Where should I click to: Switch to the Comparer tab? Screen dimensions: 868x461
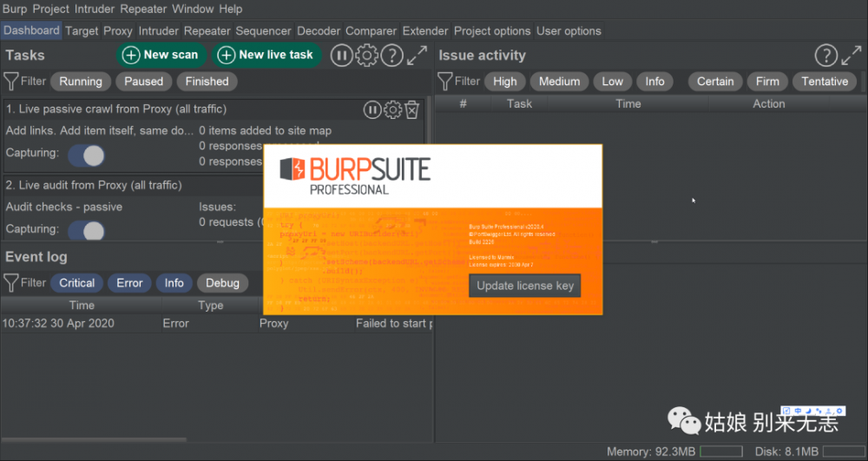click(371, 31)
